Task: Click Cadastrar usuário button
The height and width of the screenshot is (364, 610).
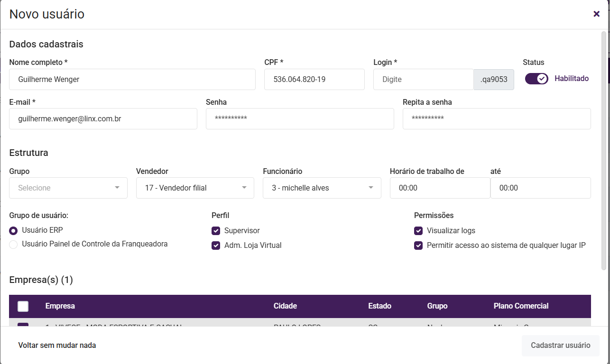Action: [560, 346]
